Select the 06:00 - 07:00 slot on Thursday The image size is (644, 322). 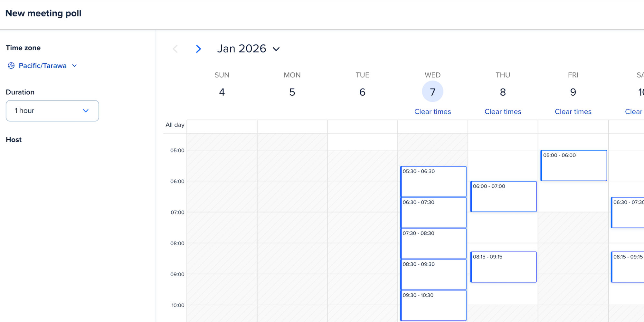[503, 196]
